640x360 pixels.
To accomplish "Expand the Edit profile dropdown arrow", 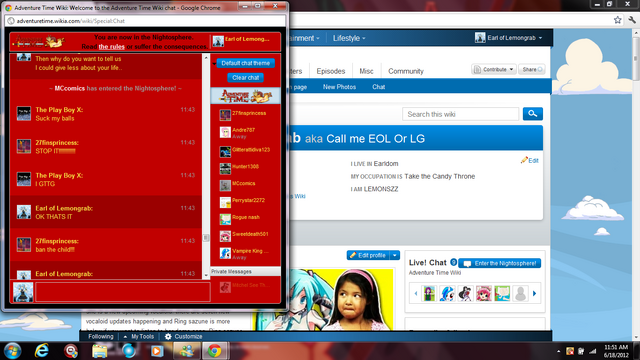I will [x=395, y=256].
